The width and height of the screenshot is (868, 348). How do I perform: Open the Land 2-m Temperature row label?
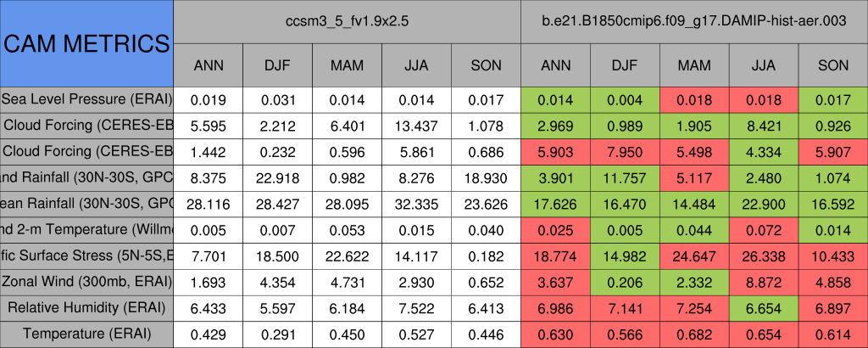tap(86, 230)
